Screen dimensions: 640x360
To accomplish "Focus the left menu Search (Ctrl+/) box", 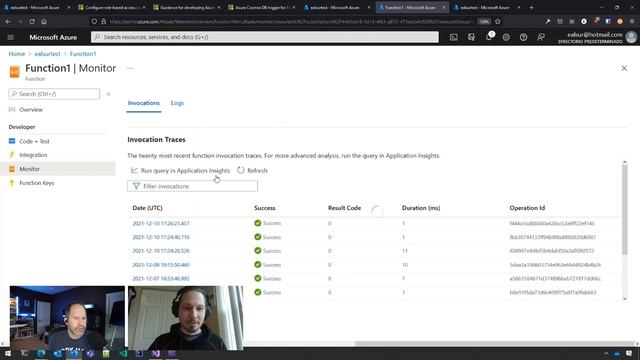I will coord(54,94).
